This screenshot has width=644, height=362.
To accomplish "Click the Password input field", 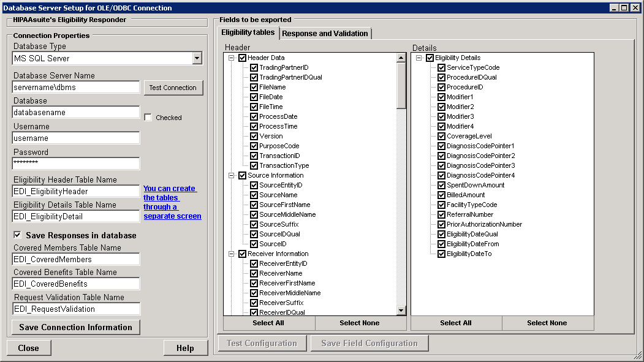I will tap(76, 164).
